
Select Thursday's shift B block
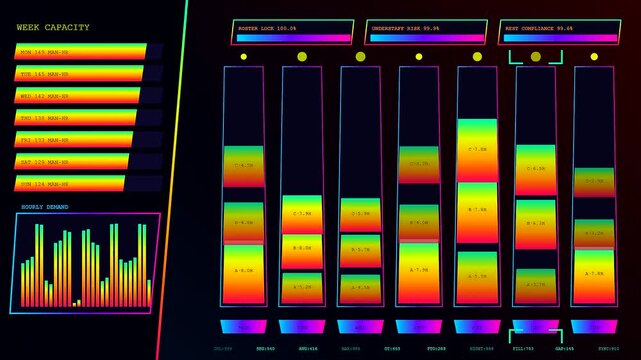click(419, 223)
